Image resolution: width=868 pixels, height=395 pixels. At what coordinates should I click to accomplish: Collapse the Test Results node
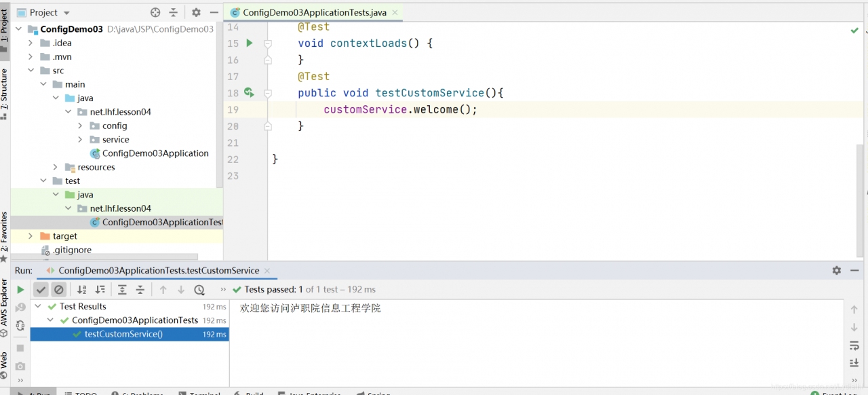click(38, 306)
